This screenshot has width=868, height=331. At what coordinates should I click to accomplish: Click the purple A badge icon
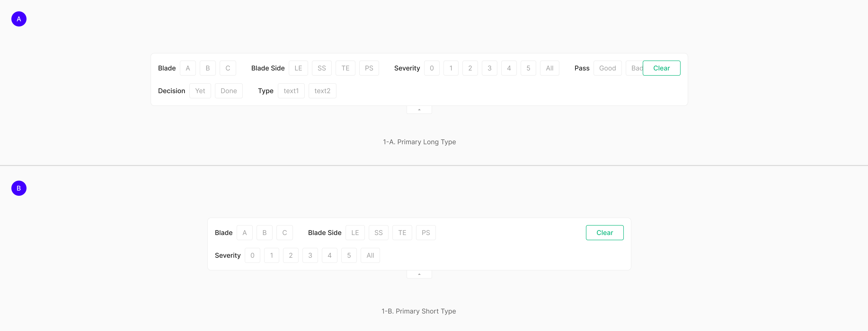coord(19,19)
